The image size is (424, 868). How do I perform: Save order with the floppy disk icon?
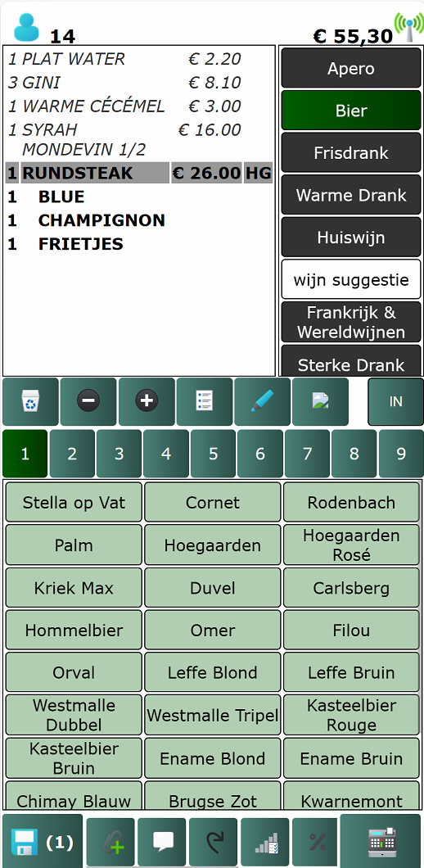43,842
